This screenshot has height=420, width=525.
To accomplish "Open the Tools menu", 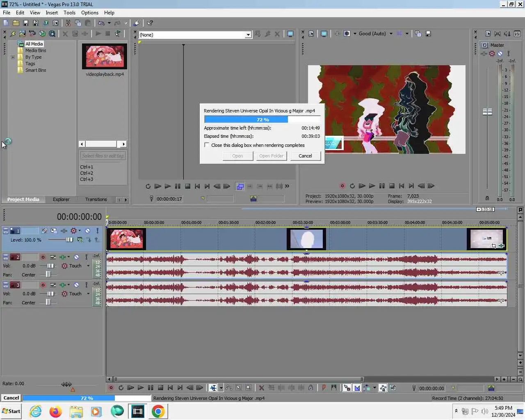I will click(69, 13).
